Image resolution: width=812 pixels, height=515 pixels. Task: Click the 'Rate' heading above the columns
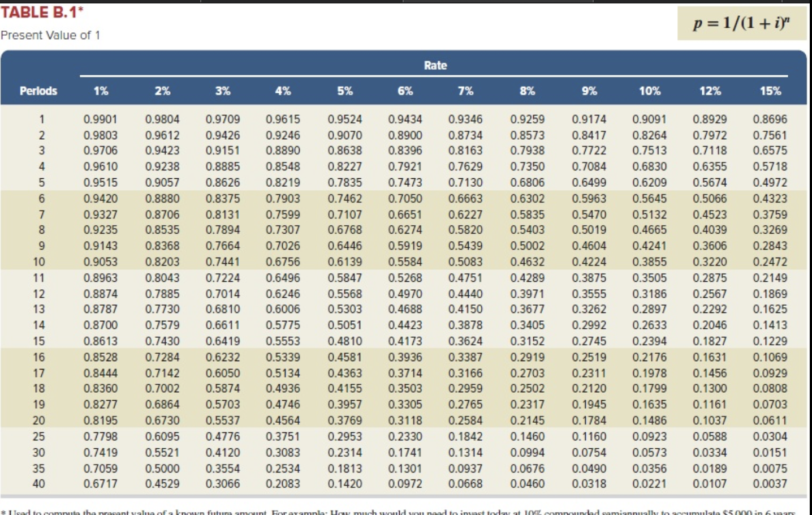[x=435, y=65]
